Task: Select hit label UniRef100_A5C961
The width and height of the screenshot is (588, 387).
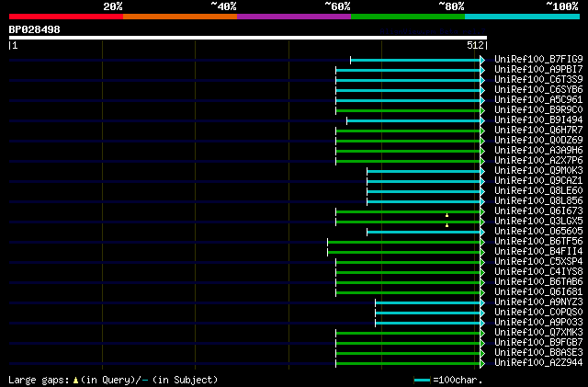Action: point(538,99)
